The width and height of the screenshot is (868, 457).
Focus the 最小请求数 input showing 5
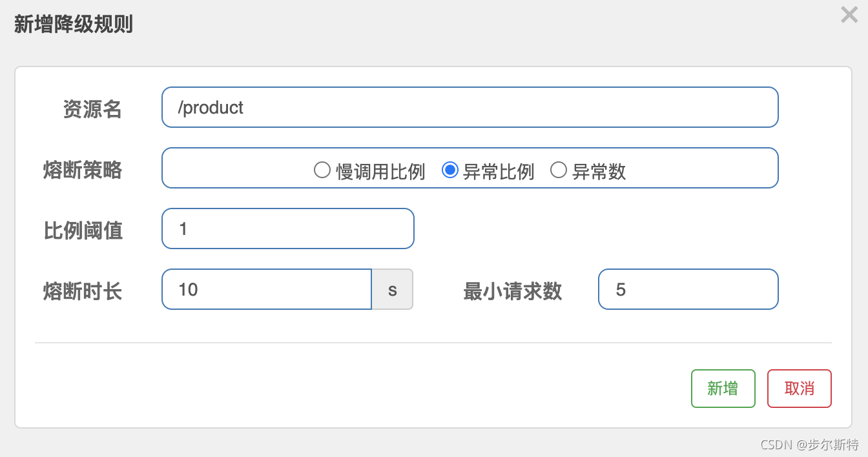point(688,289)
